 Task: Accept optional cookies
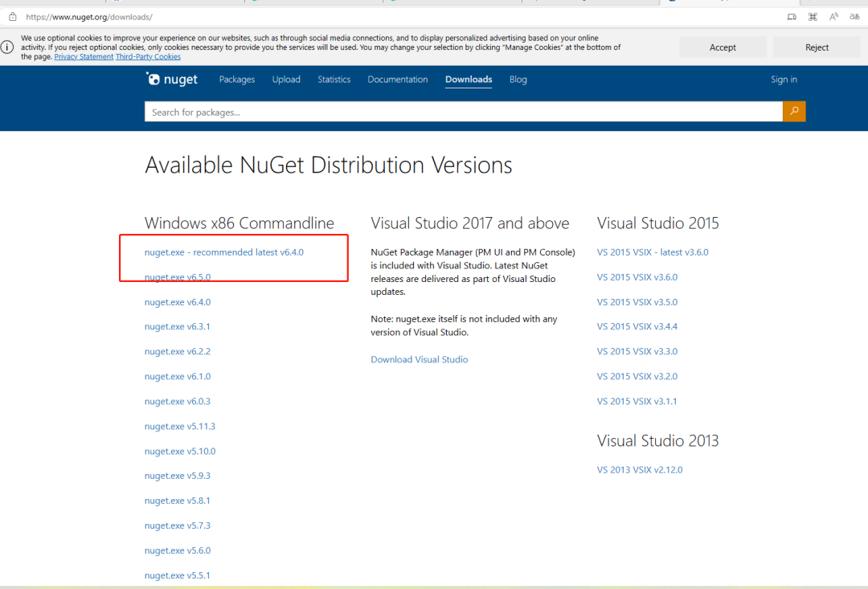coord(722,47)
